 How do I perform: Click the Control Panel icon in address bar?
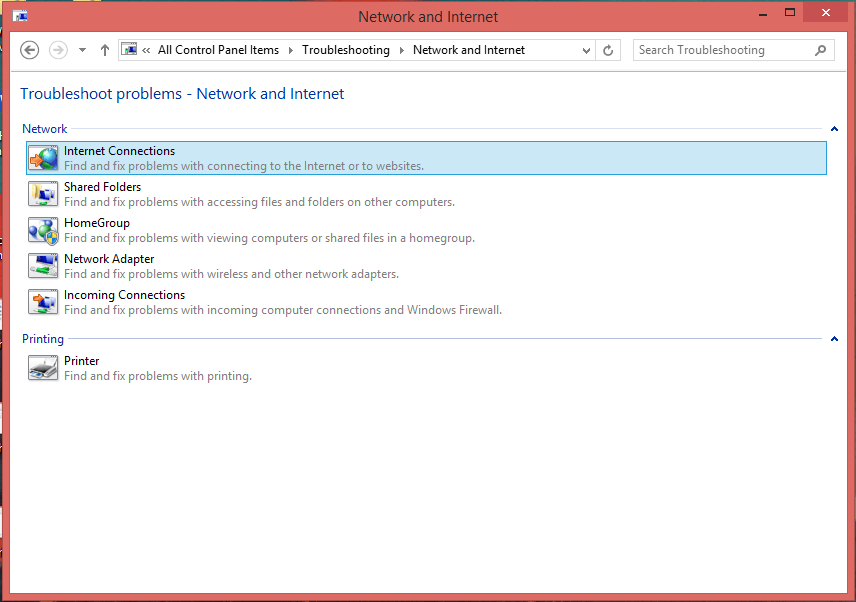coord(129,50)
